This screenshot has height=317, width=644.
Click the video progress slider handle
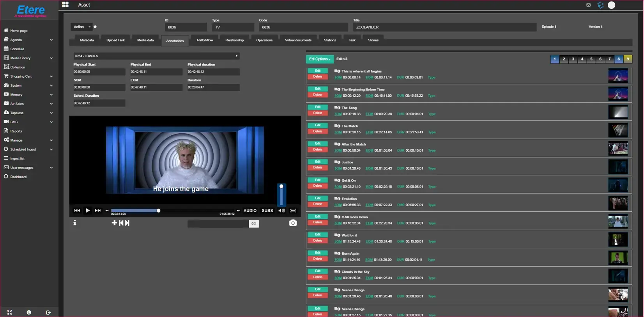[159, 211]
